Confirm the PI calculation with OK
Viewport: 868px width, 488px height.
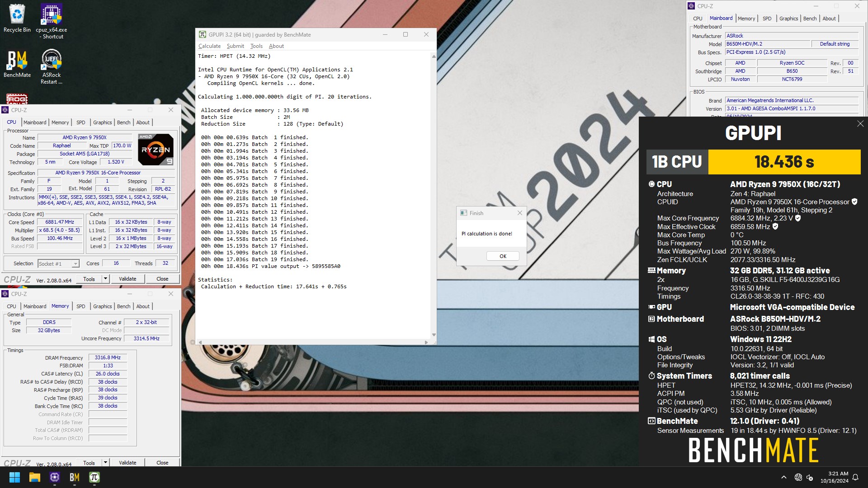tap(503, 256)
